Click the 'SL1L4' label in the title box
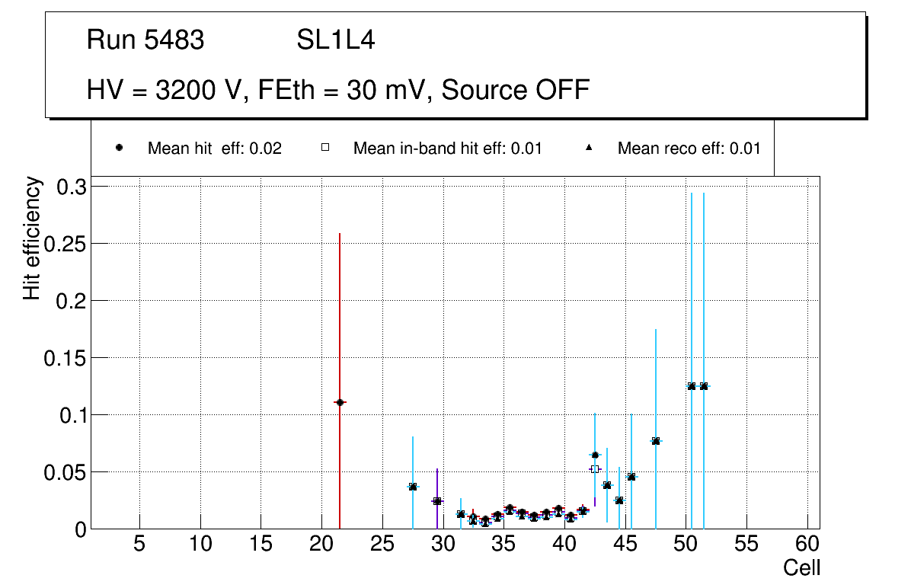 click(335, 40)
